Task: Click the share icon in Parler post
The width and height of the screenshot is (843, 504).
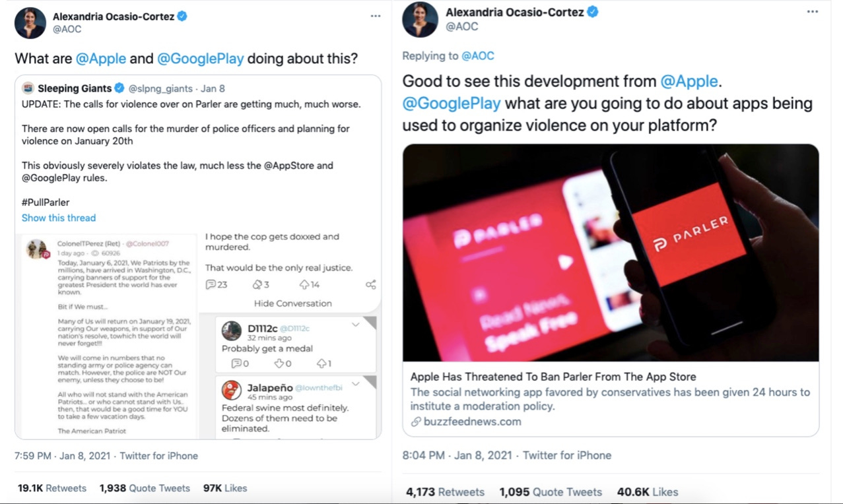Action: [370, 285]
